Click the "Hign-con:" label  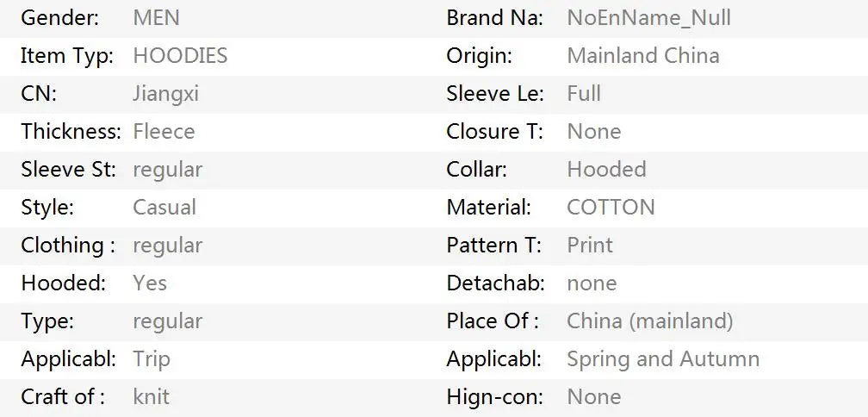[x=494, y=397]
